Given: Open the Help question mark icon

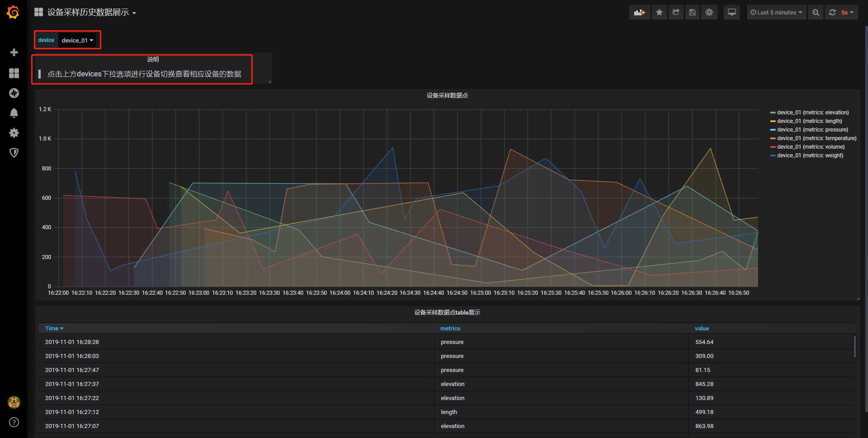Looking at the screenshot, I should click(x=14, y=422).
